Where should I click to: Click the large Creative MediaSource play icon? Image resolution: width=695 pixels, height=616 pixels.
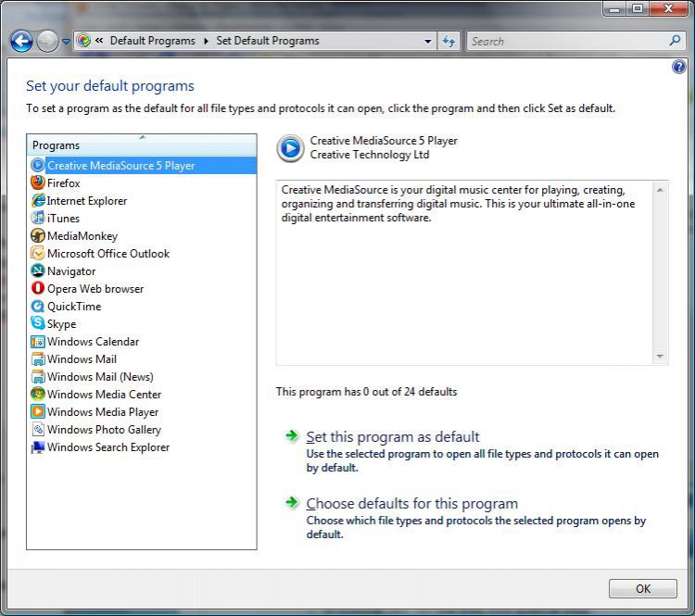[x=291, y=148]
